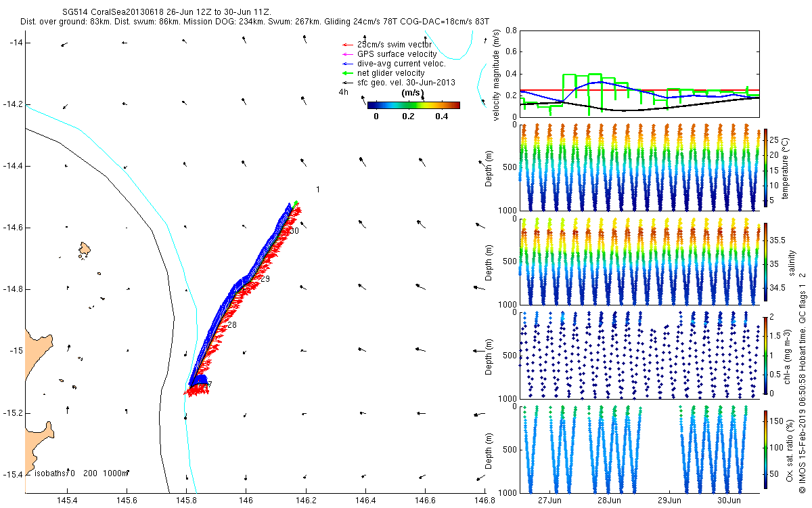
Task: Click the velocity magnitude y-axis label
Action: point(497,75)
